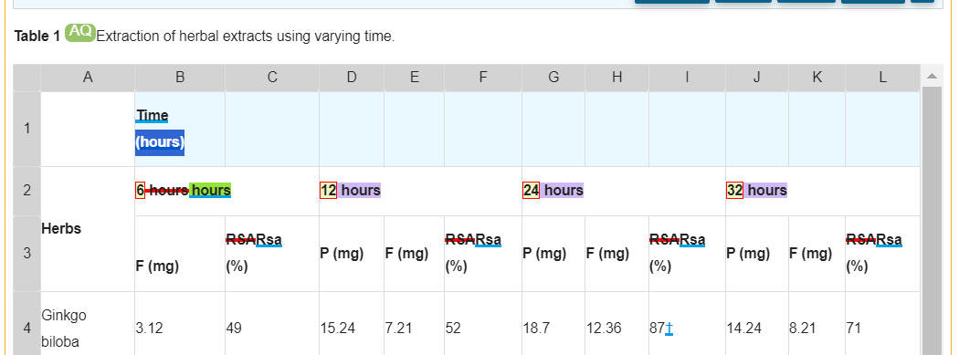Click the cell containing value 15.24
The width and height of the screenshot is (980, 355).
[352, 329]
